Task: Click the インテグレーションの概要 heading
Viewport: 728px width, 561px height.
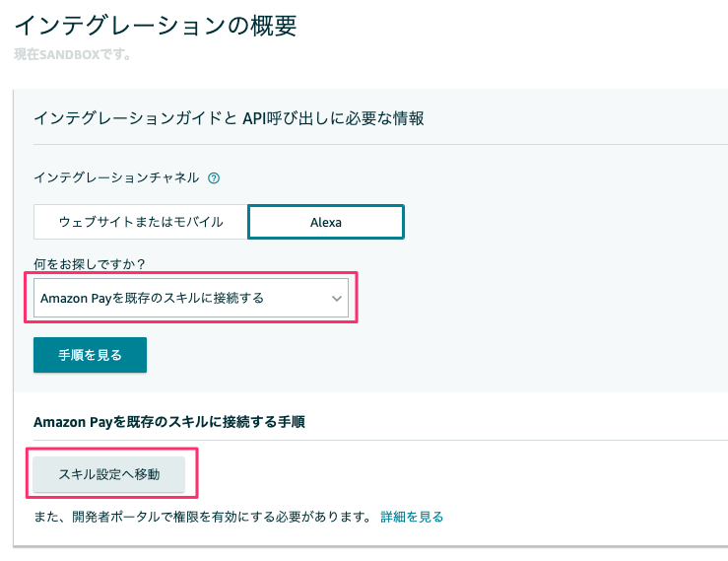Action: [156, 26]
